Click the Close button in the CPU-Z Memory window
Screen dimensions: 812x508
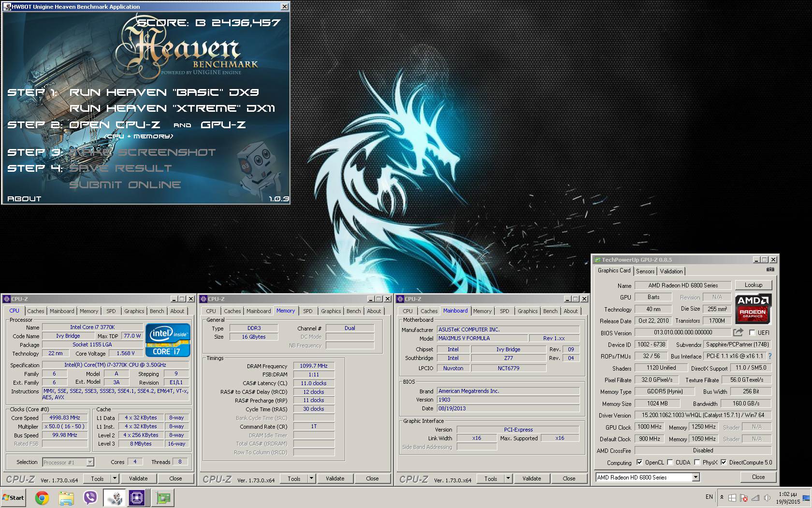(x=372, y=478)
